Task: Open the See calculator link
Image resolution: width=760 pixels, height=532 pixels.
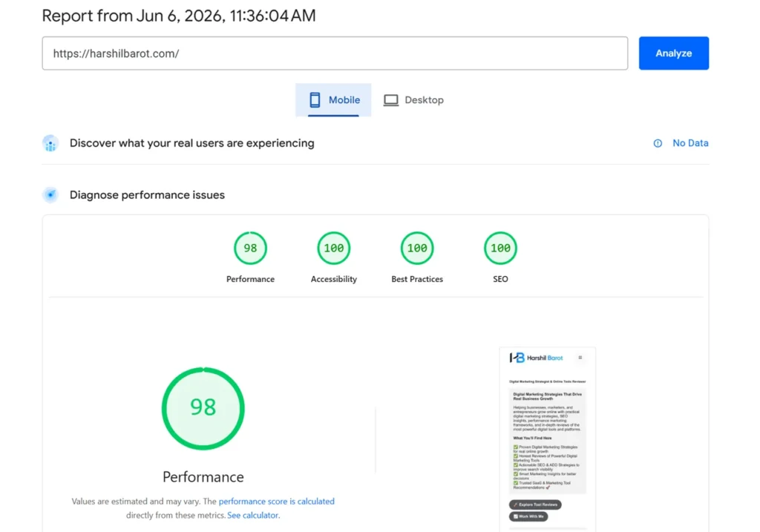Action: [252, 516]
